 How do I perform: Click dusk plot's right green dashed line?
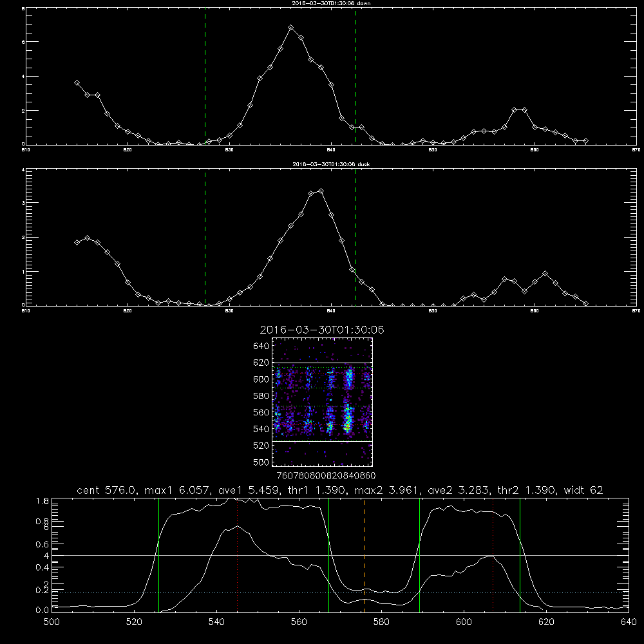355,238
